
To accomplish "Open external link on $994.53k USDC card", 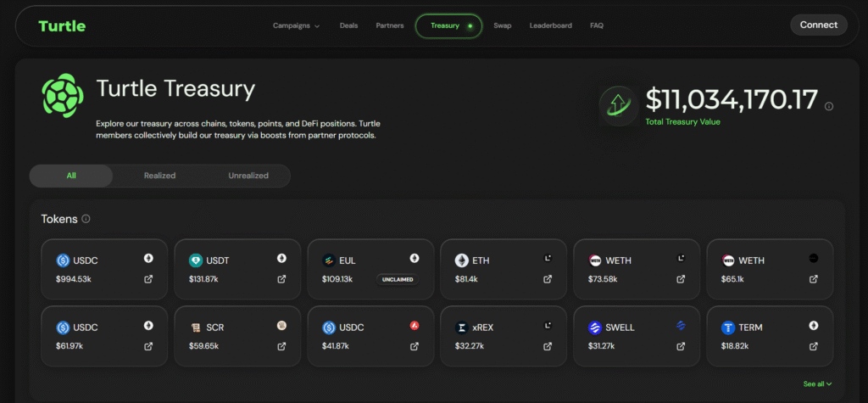I will [x=148, y=279].
